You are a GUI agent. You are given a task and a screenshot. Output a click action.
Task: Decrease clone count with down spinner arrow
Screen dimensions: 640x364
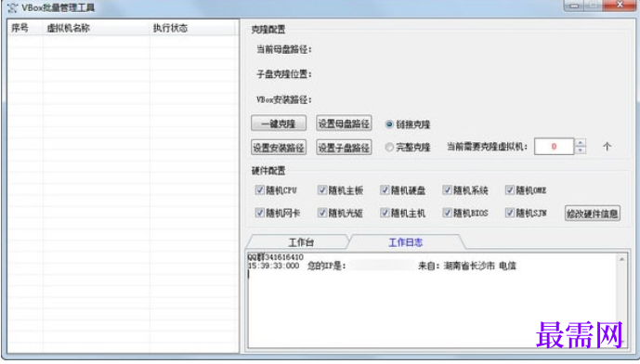tap(581, 150)
